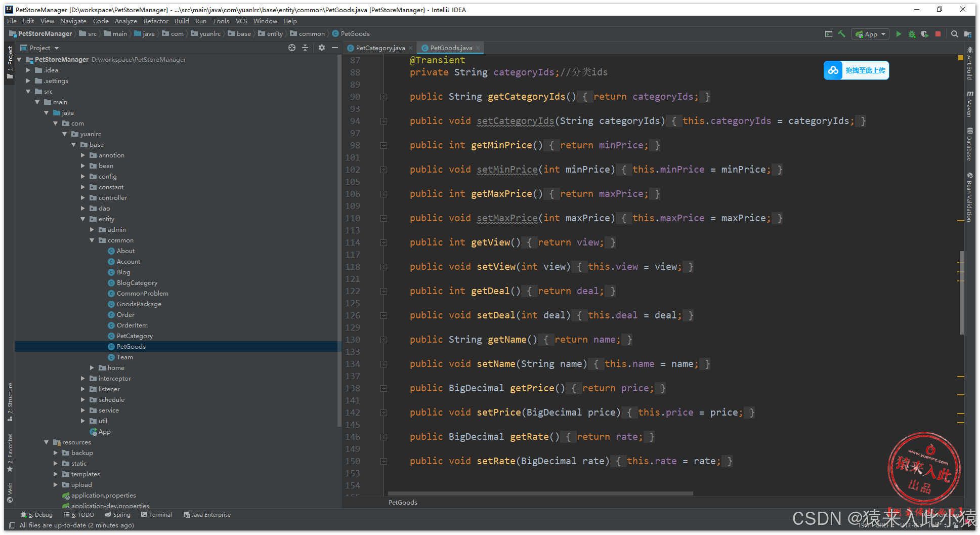Open the Ant Build side panel
980x535 pixels.
click(x=969, y=64)
